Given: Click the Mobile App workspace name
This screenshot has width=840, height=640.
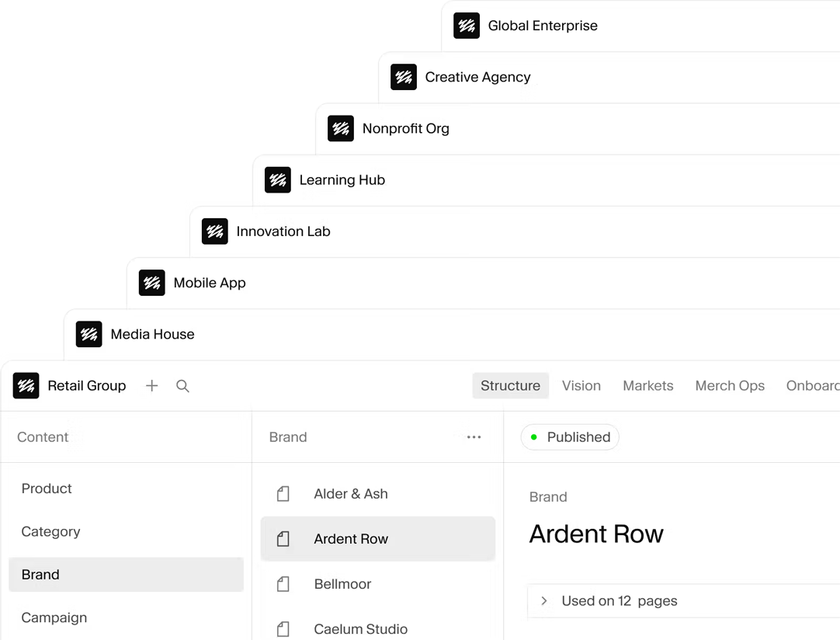Looking at the screenshot, I should coord(210,283).
